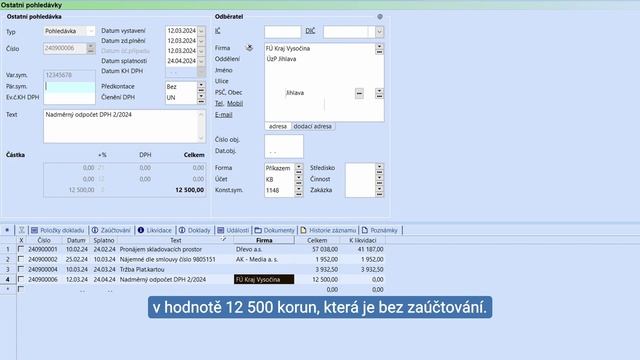Sort table by Datum column header
The height and width of the screenshot is (360, 640).
click(76, 240)
